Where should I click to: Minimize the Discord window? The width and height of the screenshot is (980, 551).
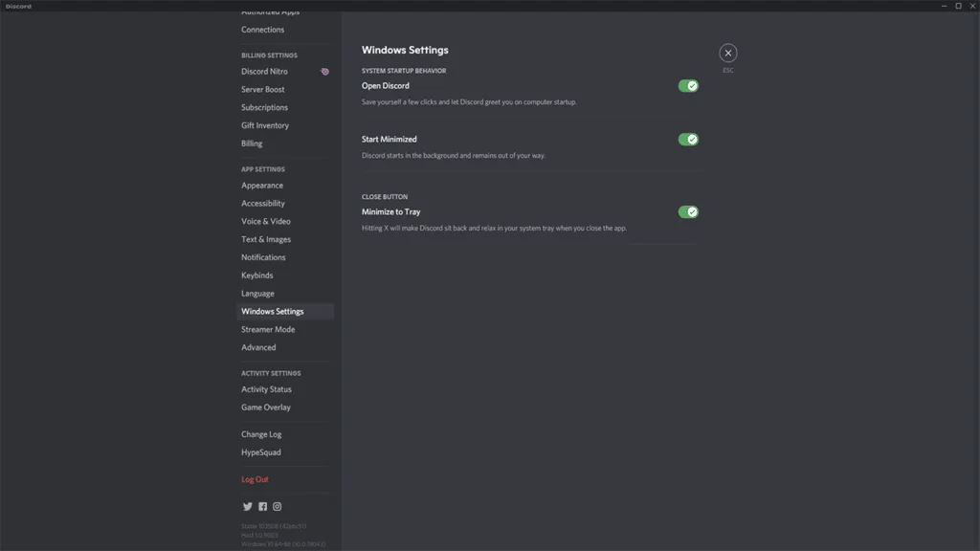(943, 6)
